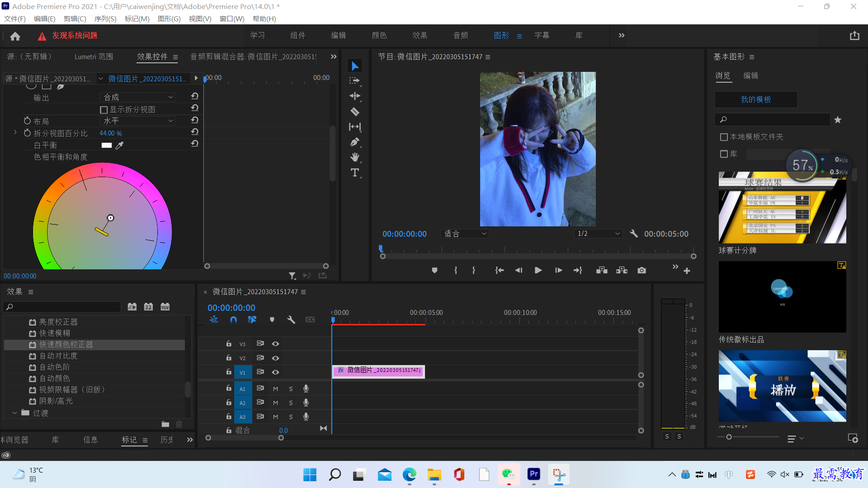Expand source panel tabs overflow
This screenshot has height=488, width=868.
coord(334,56)
